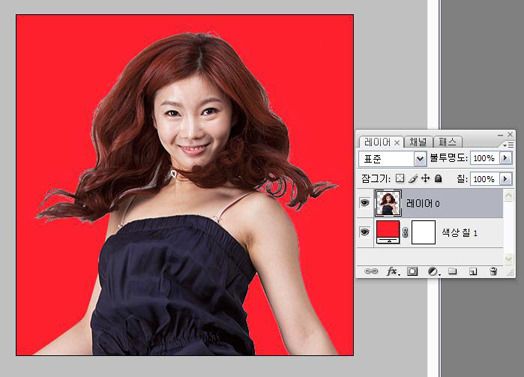The image size is (524, 377).
Task: Click the link layers icon
Action: (x=371, y=271)
